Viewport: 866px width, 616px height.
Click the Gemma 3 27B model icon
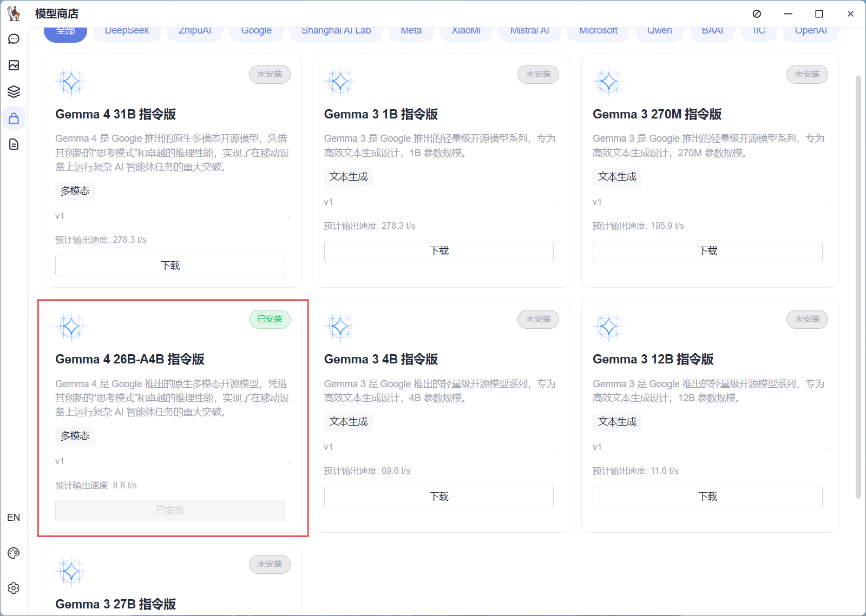(x=71, y=572)
